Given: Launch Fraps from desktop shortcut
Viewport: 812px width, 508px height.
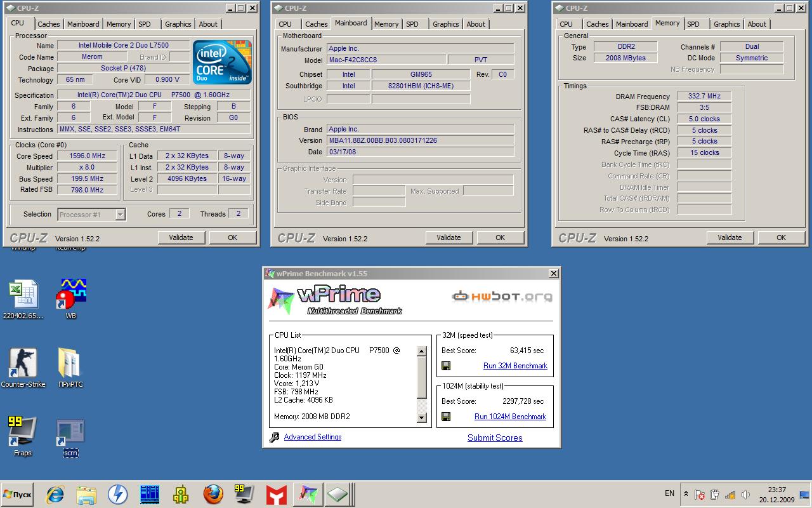Looking at the screenshot, I should [23, 437].
